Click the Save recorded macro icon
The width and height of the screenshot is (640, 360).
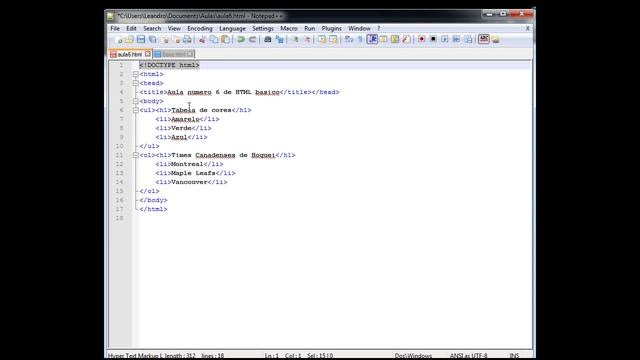pyautogui.click(x=468, y=39)
